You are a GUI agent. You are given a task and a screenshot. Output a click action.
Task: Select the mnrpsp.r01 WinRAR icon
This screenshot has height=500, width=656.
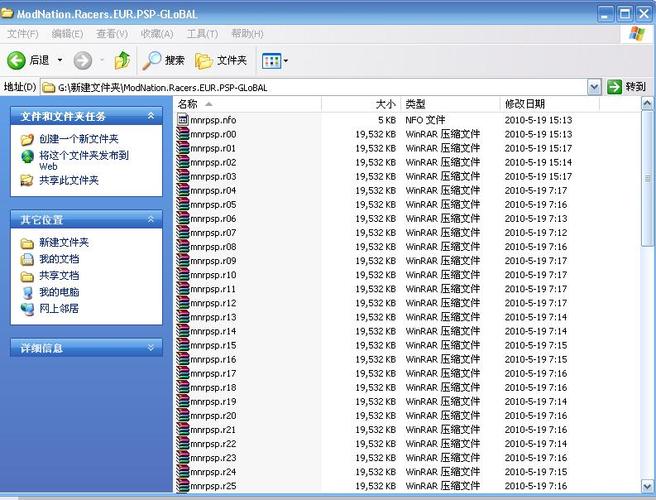182,148
